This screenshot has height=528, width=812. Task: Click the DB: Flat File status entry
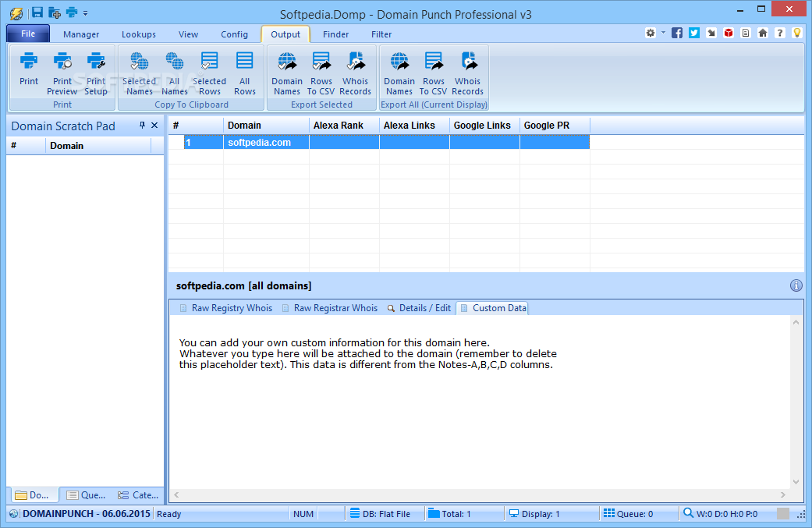pos(380,513)
